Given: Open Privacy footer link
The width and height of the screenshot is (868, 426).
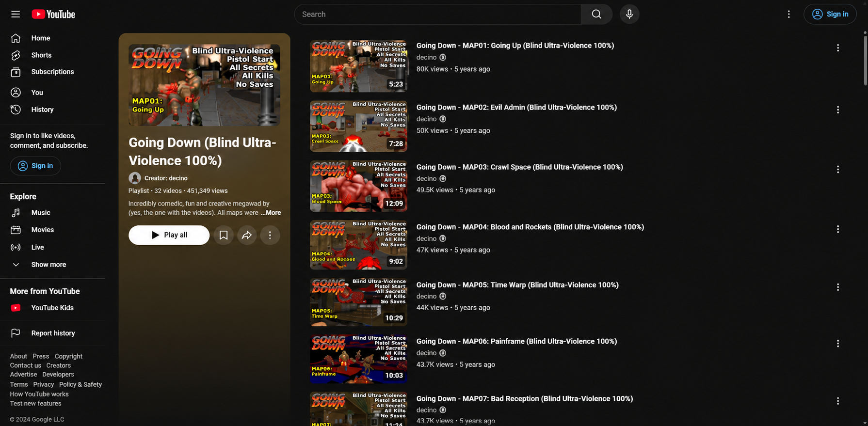Looking at the screenshot, I should [44, 384].
